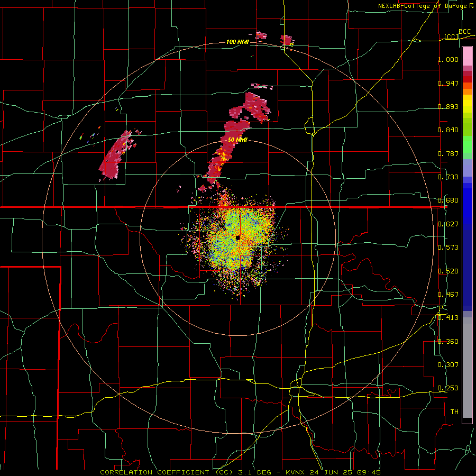Select the 0.840 scale value
The height and width of the screenshot is (476, 476).
pos(448,130)
